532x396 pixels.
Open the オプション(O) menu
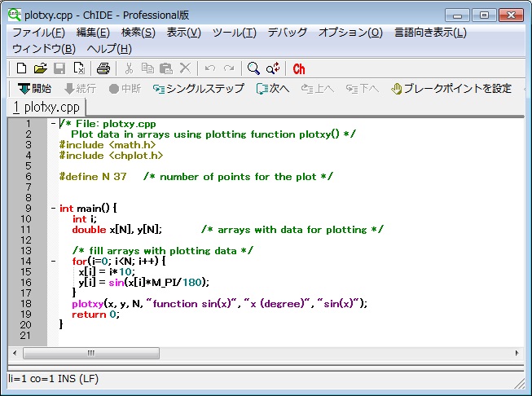[x=350, y=33]
